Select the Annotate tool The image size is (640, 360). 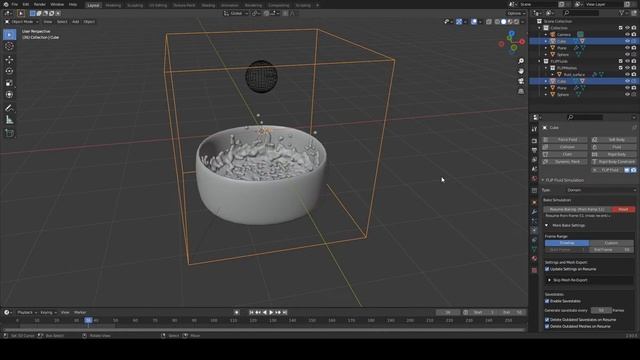pos(9,108)
